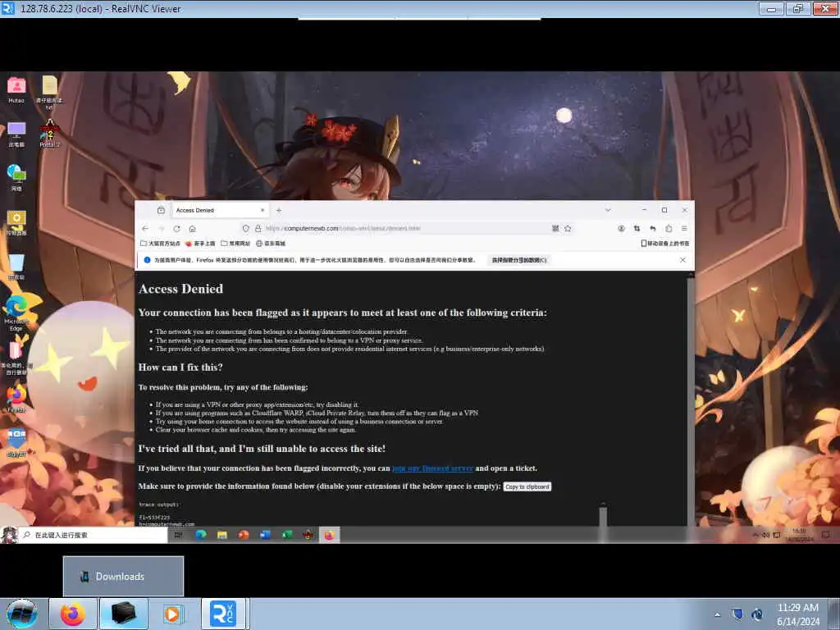
Task: Open the Recycle Bin desktop icon
Action: pos(16,267)
